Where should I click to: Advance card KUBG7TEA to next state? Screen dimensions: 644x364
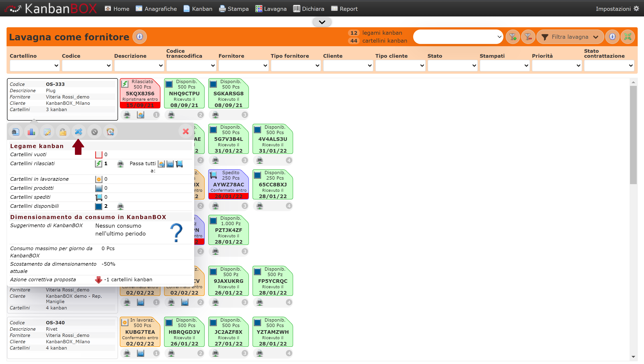coord(141,353)
